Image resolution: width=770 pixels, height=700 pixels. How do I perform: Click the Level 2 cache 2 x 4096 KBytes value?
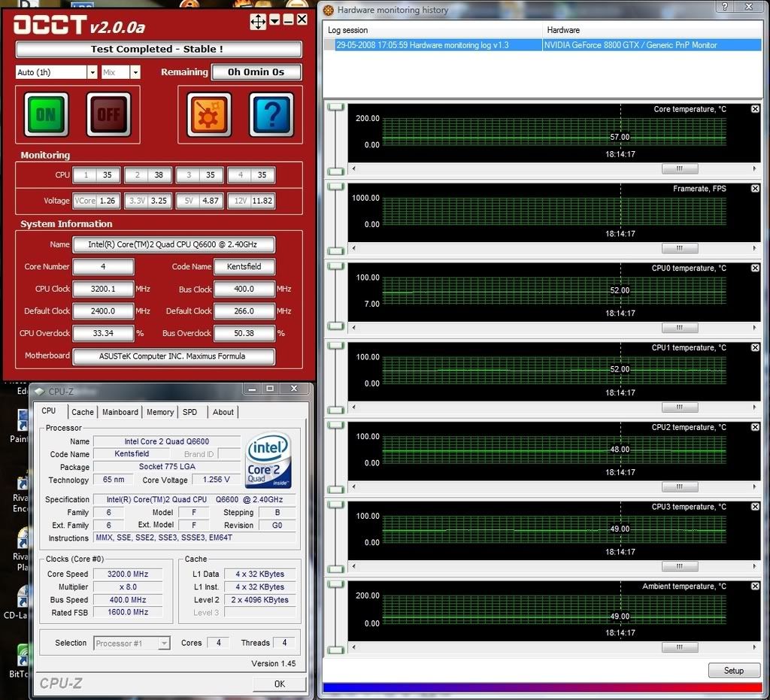[259, 599]
